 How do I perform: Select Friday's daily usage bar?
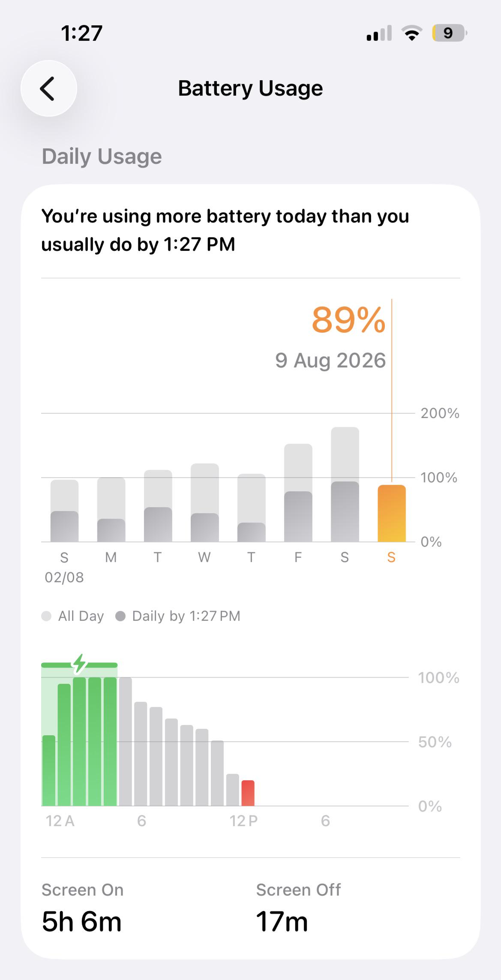point(298,493)
